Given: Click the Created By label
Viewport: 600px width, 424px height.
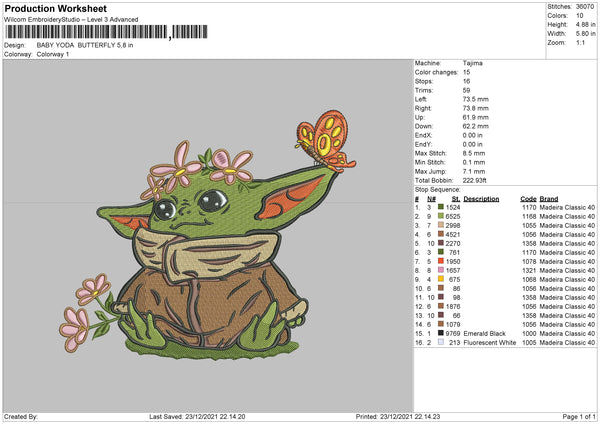Looking at the screenshot, I should [x=21, y=417].
